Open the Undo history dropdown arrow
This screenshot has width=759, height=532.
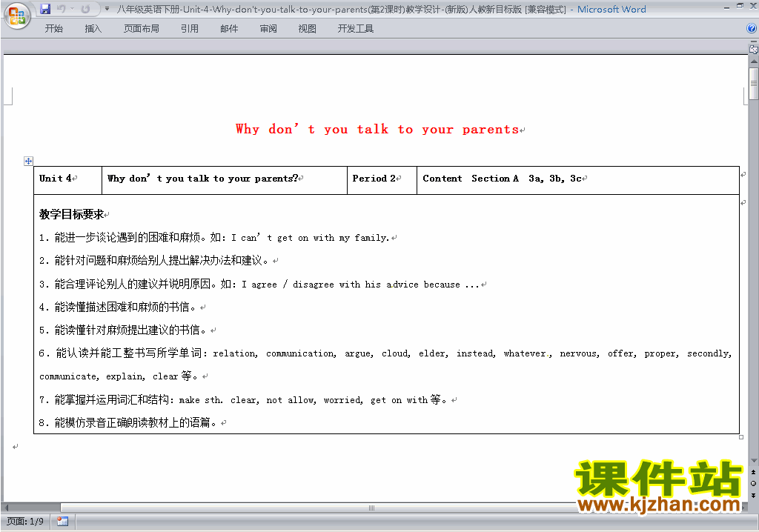[72, 9]
